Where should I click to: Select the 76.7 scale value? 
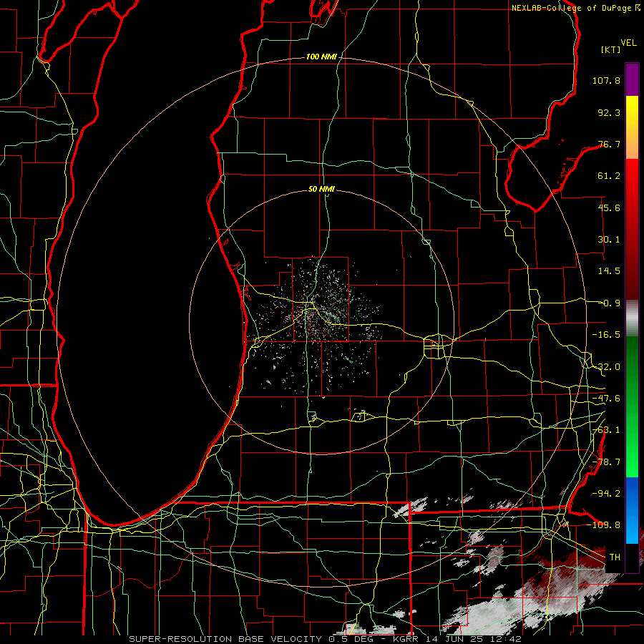click(609, 144)
